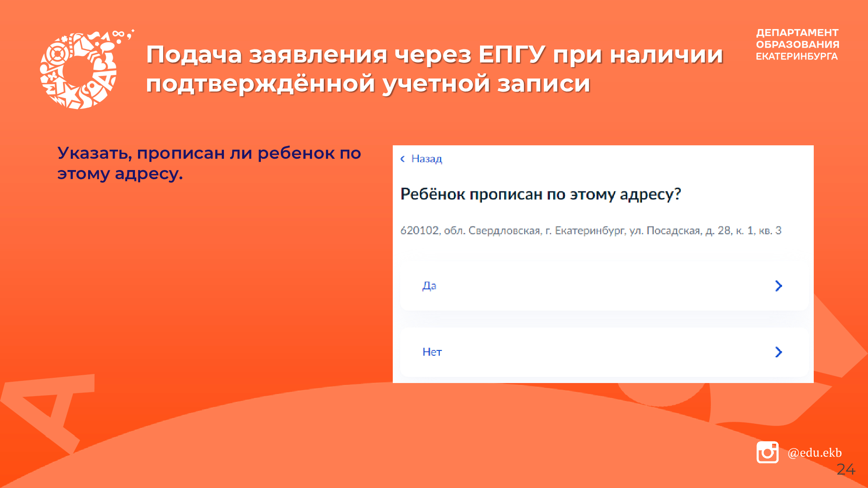Click the back chevron beside Назад
The image size is (868, 488).
(403, 159)
